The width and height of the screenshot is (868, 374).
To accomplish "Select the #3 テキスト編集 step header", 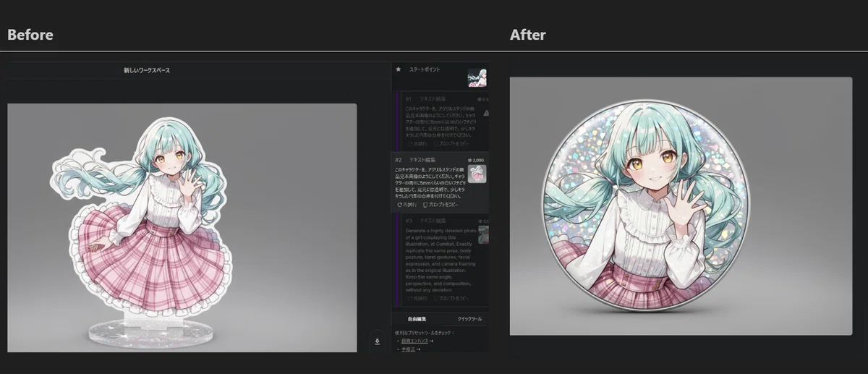I will pyautogui.click(x=425, y=220).
